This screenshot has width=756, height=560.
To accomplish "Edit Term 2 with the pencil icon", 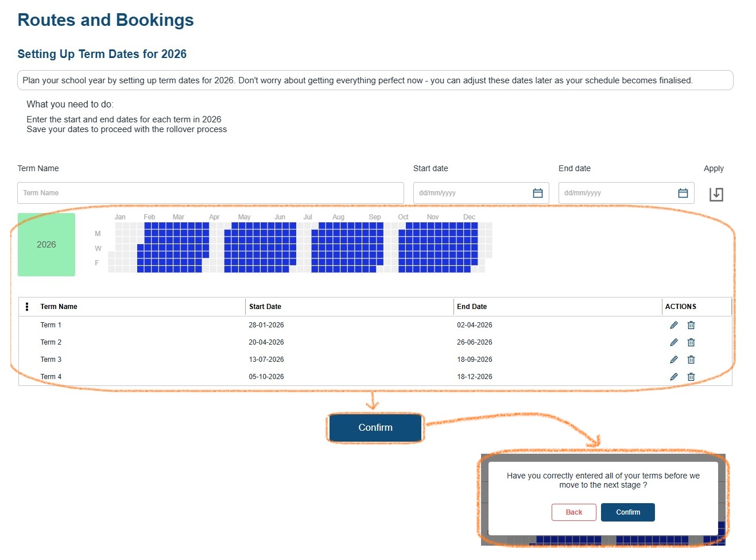I will click(x=674, y=342).
